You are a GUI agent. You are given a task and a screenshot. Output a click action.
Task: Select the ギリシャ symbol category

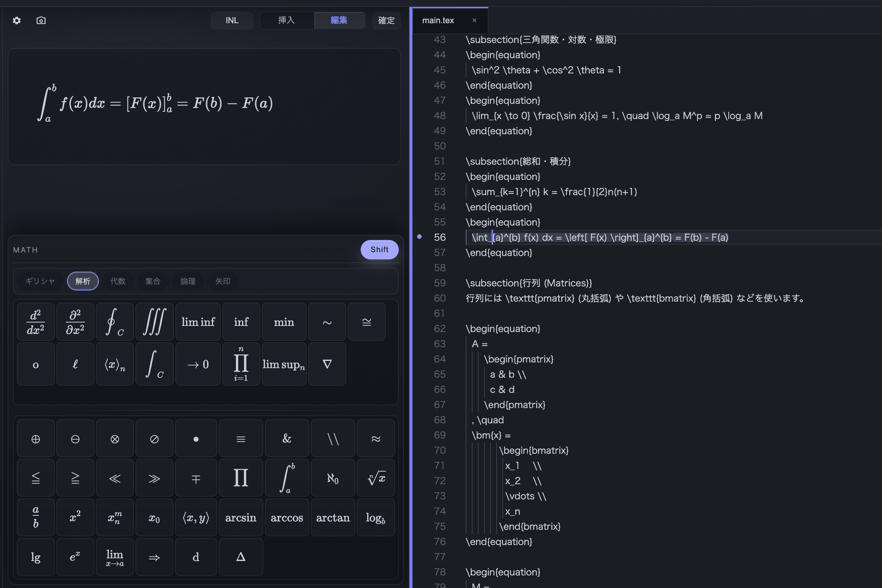[x=40, y=281]
